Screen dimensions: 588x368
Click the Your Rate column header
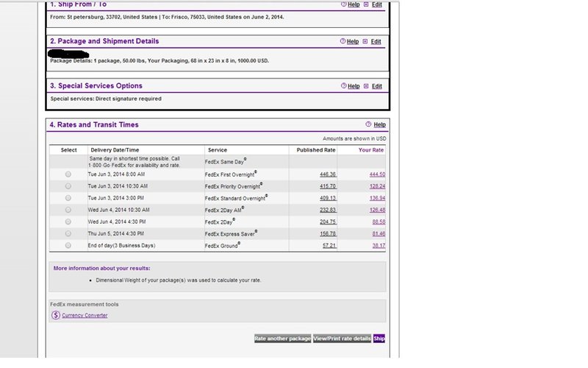click(371, 150)
